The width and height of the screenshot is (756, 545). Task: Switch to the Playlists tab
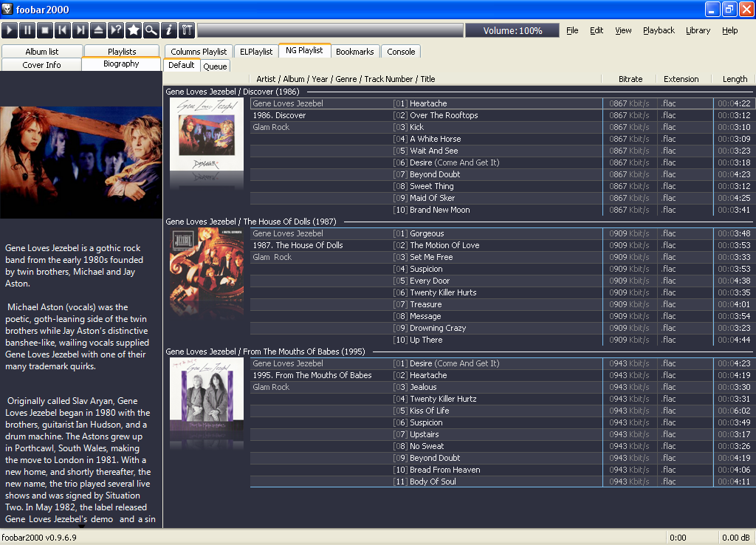pyautogui.click(x=122, y=51)
